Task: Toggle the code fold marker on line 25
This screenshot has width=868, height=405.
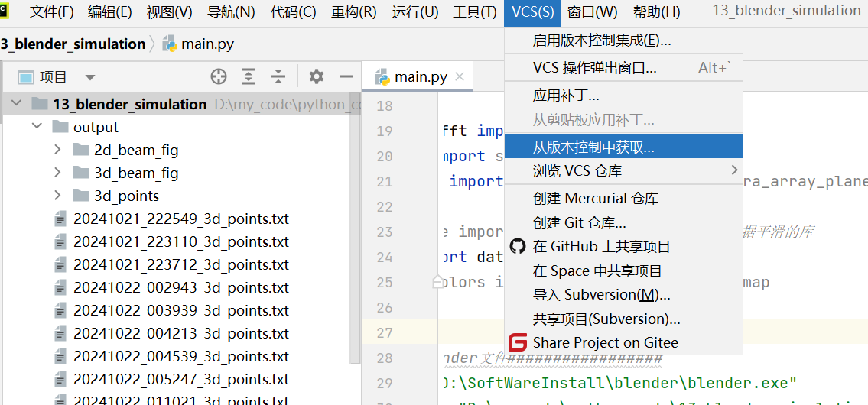Action: (x=437, y=282)
